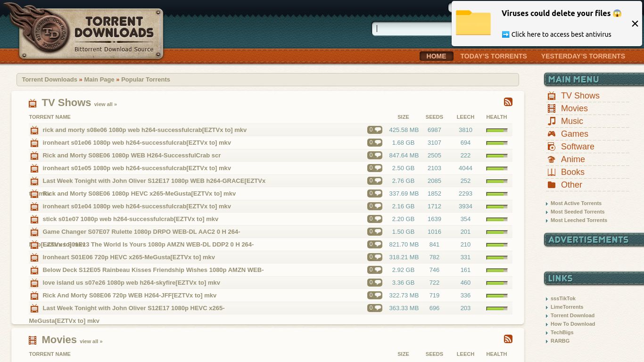Click TV icon beside Last Week Tonight 1080p WEB h264-GRACE

click(x=34, y=181)
